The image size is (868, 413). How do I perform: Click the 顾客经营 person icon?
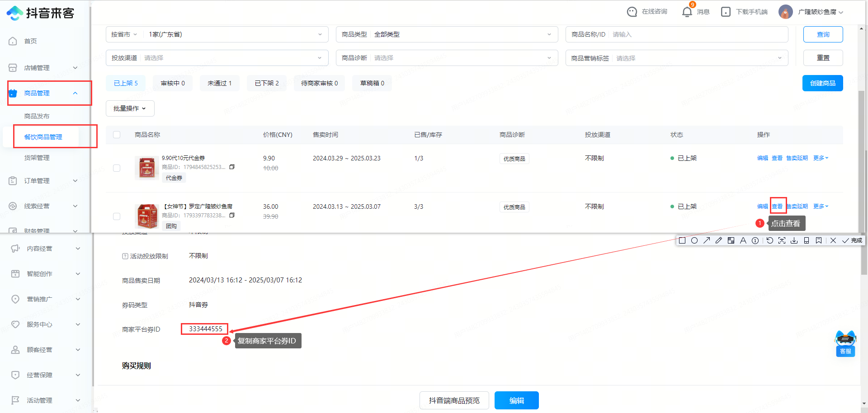pyautogui.click(x=15, y=350)
